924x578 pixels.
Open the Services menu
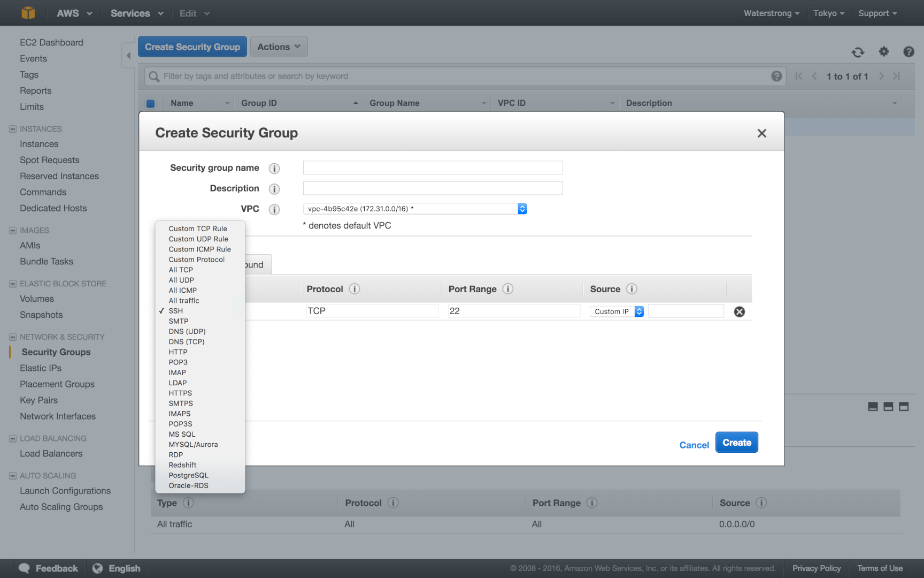(x=137, y=13)
